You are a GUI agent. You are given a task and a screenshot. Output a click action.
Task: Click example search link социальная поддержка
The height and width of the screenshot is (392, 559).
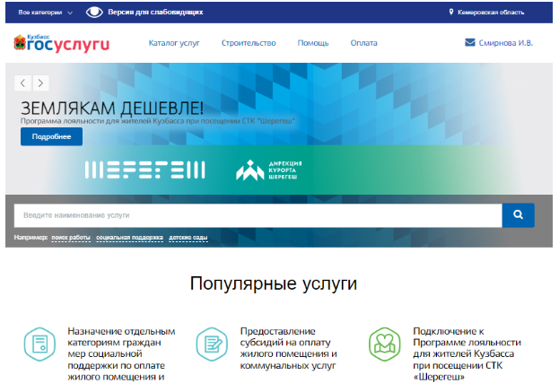click(130, 238)
